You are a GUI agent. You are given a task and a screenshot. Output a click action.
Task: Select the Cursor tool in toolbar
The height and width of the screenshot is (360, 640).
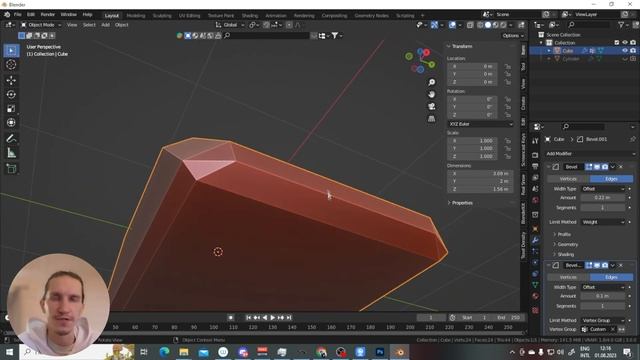11,64
